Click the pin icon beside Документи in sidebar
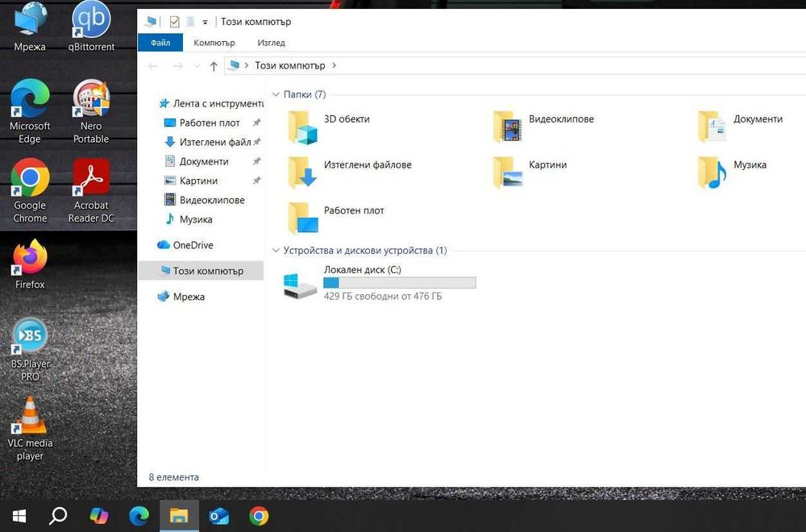The height and width of the screenshot is (532, 806). pos(256,161)
